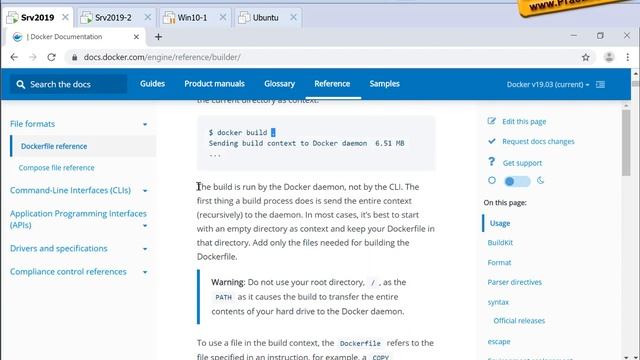Jump to the Official releases section

click(x=519, y=321)
